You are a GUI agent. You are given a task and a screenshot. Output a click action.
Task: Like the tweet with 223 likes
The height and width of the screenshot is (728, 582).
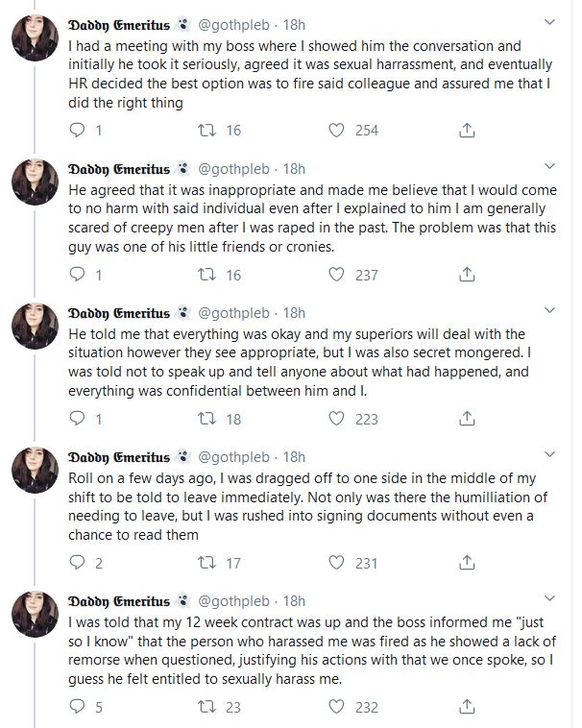[x=337, y=419]
